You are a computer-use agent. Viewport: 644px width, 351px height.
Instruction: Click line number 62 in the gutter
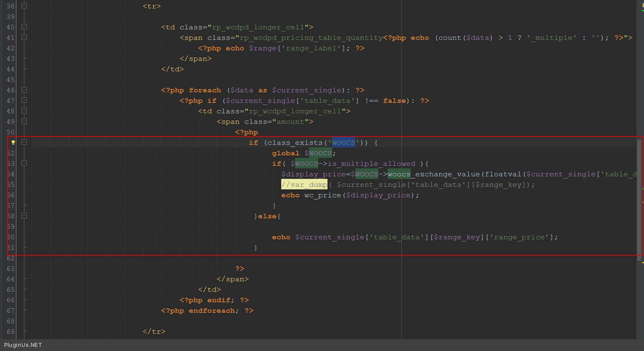click(x=11, y=258)
